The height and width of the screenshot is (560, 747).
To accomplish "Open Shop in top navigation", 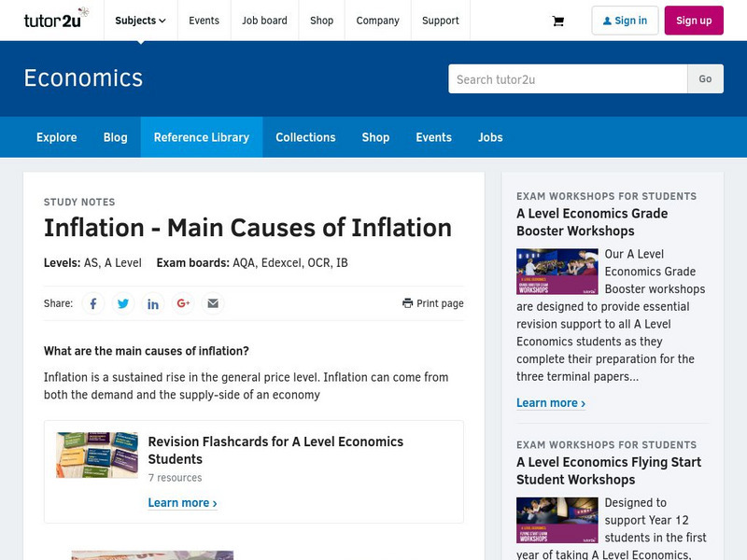I will [321, 21].
